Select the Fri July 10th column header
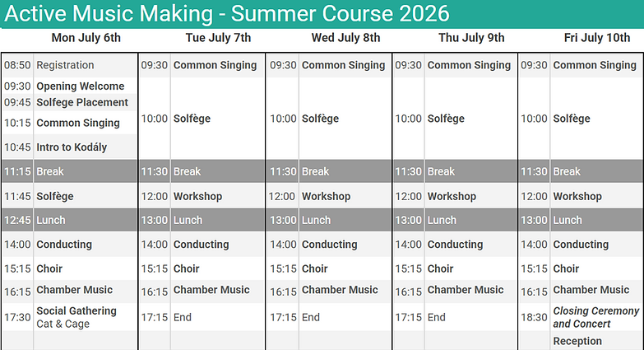Viewport: 644px width, 350px height. [597, 38]
